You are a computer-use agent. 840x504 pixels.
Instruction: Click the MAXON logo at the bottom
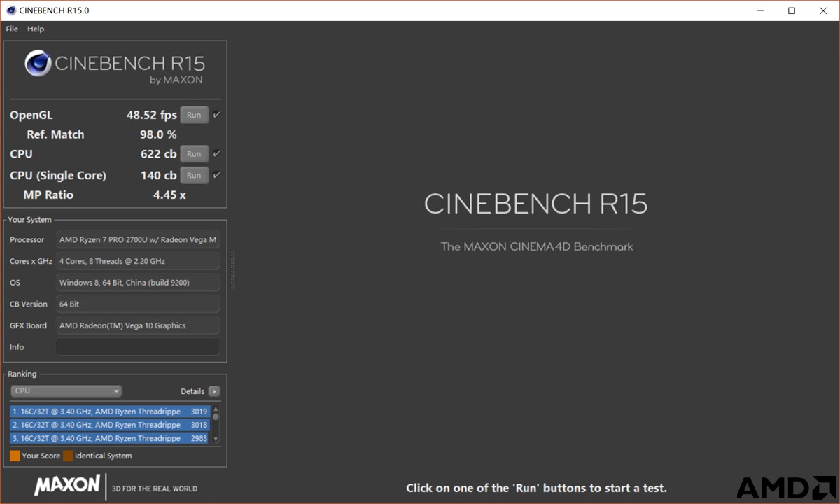[67, 485]
